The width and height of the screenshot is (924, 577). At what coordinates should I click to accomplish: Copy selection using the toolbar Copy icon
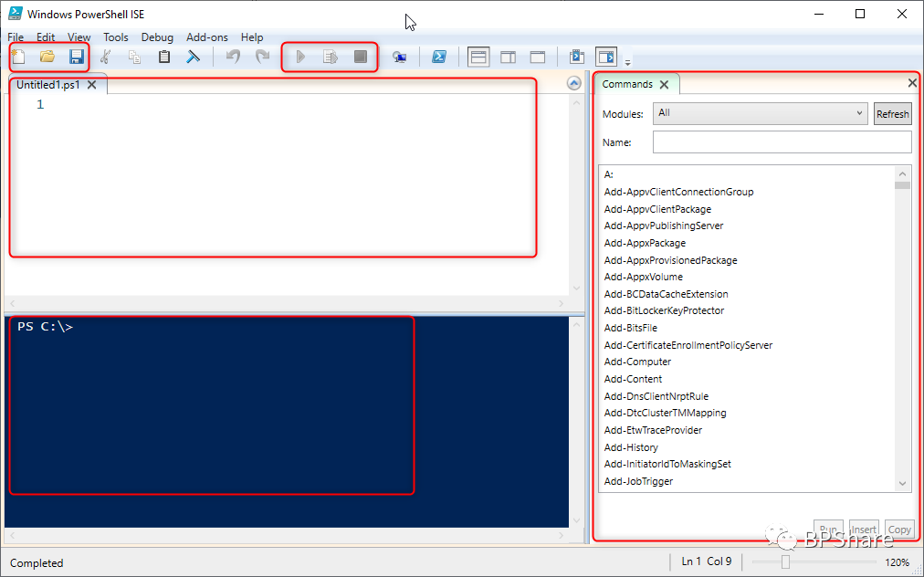135,58
